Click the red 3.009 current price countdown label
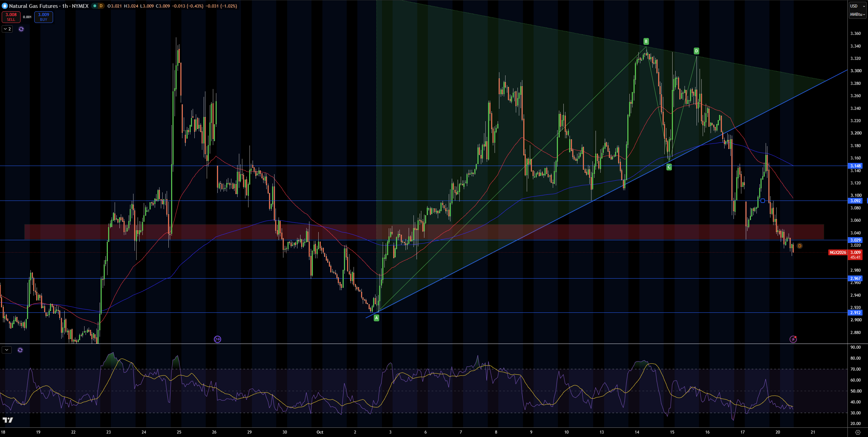868x437 pixels. tap(855, 255)
